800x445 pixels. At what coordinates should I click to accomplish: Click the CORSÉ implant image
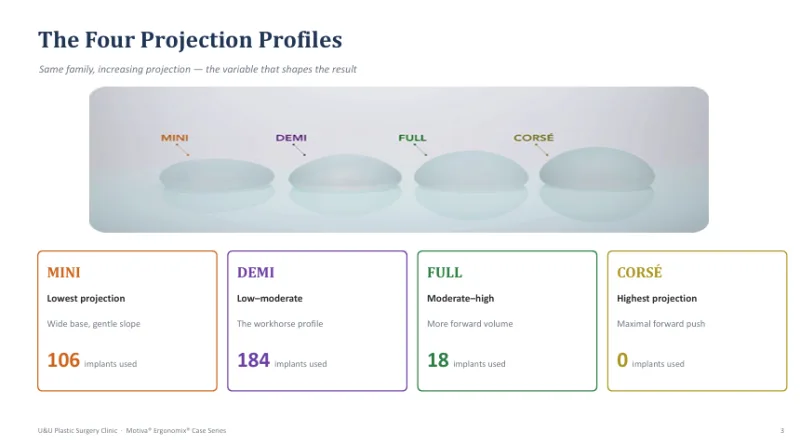(x=597, y=167)
